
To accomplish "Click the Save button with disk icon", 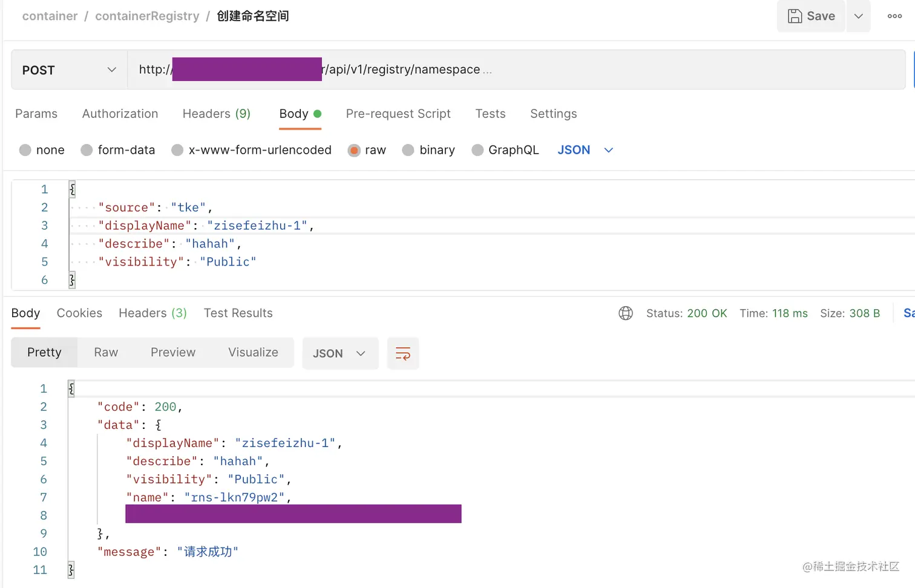I will point(811,16).
